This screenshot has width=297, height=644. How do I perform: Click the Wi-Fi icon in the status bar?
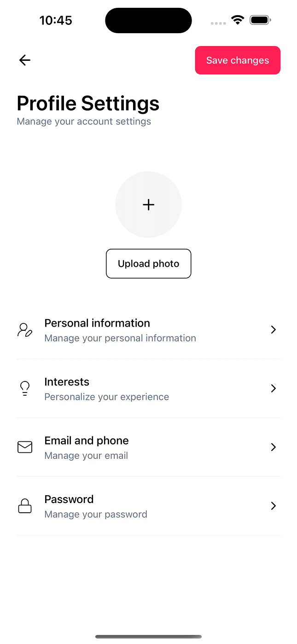[237, 20]
